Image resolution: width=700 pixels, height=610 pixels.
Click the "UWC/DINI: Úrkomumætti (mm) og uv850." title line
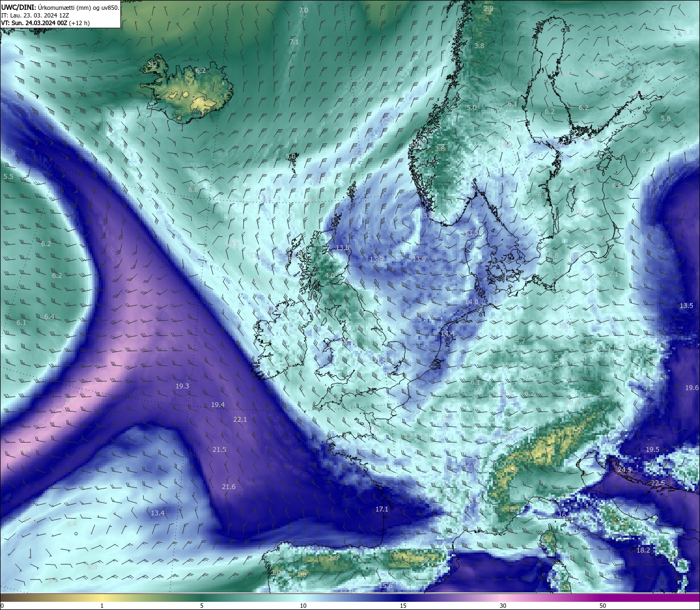[x=60, y=8]
